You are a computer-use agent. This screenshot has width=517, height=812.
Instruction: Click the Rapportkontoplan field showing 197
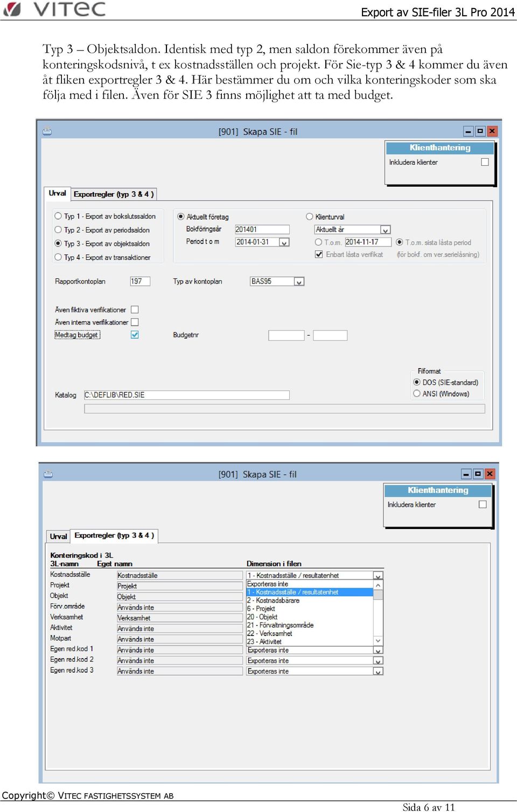[x=140, y=281]
